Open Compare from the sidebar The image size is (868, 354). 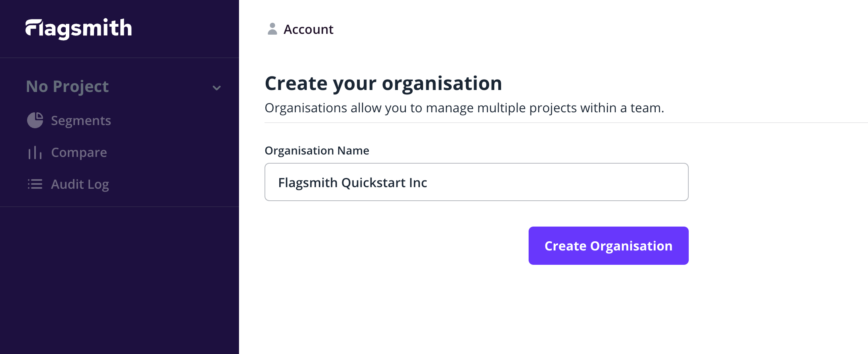[79, 153]
